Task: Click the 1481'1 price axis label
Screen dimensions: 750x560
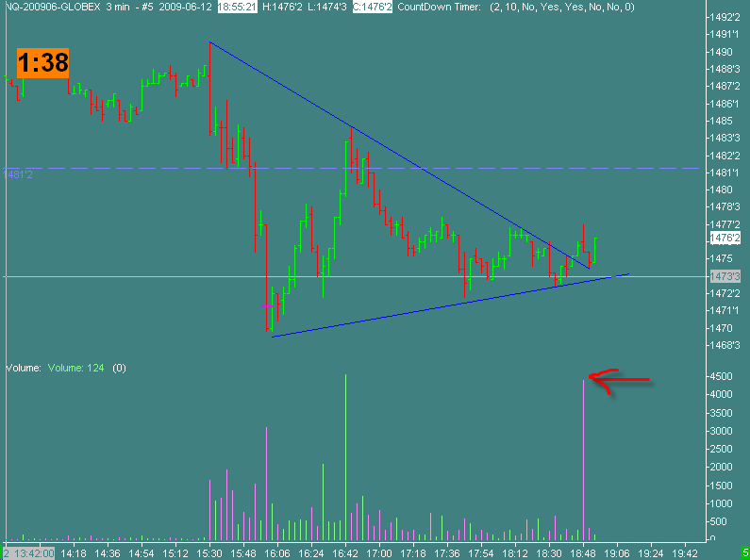Action: pos(724,172)
